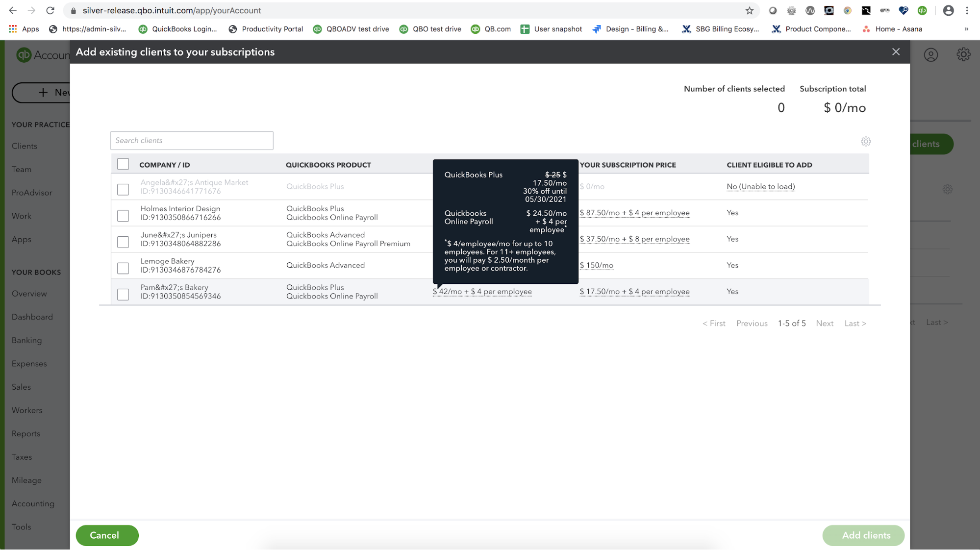Screen dimensions: 980x550
Task: Select the Lemoge Bakery checkbox
Action: tap(123, 268)
